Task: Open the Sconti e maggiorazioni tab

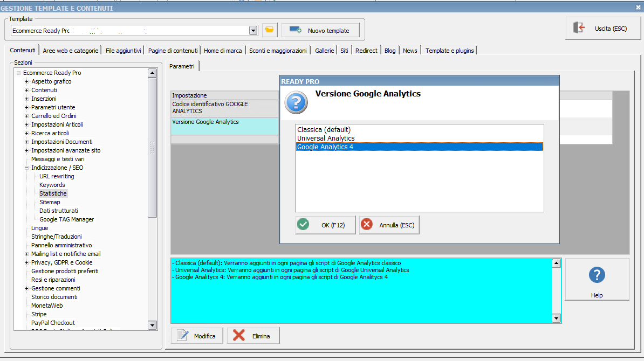Action: 278,51
